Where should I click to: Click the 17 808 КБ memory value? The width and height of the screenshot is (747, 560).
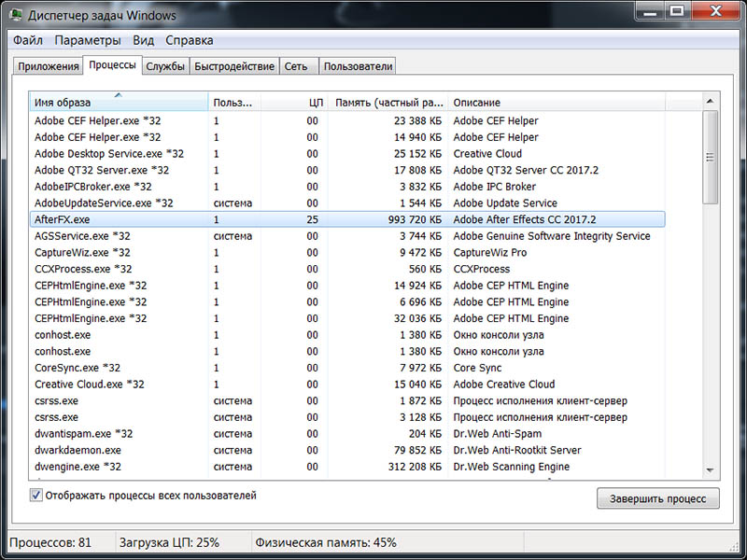coord(417,170)
